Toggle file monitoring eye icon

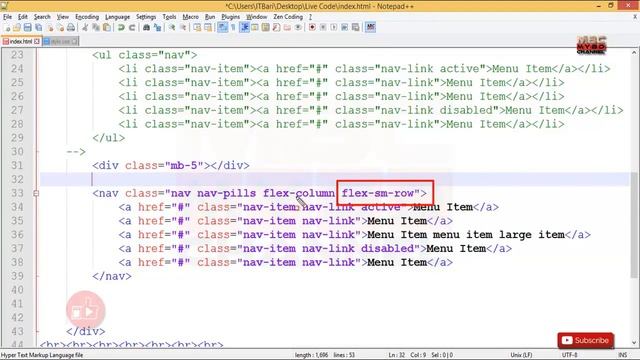pyautogui.click(x=298, y=27)
